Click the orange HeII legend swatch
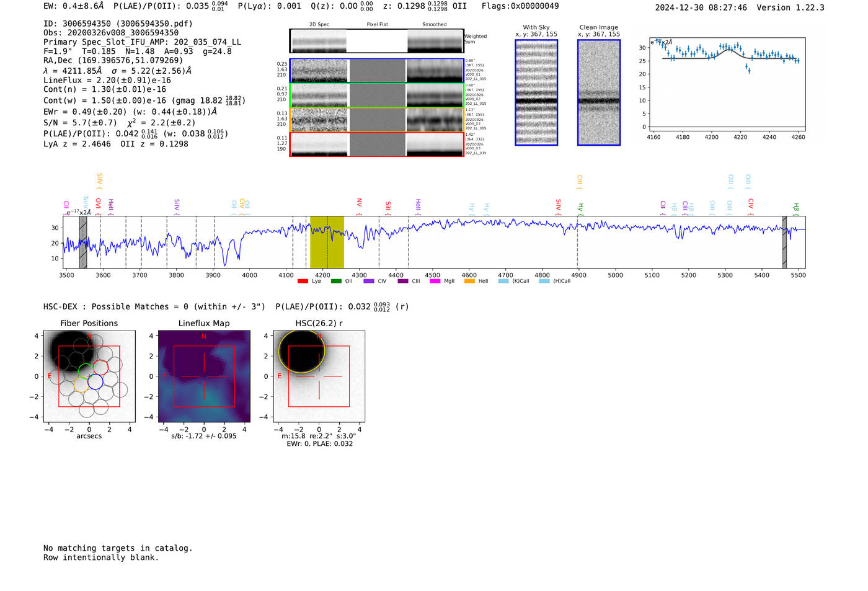The height and width of the screenshot is (591, 868). [x=469, y=282]
